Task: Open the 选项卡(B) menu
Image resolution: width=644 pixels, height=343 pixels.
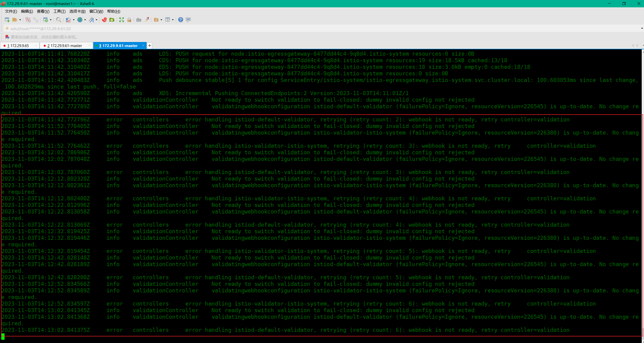Action: tap(78, 11)
